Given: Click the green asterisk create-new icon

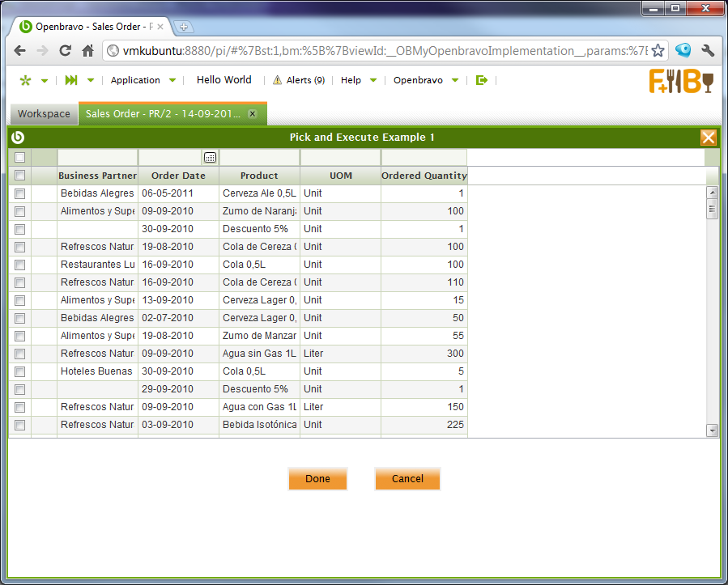Looking at the screenshot, I should (25, 80).
